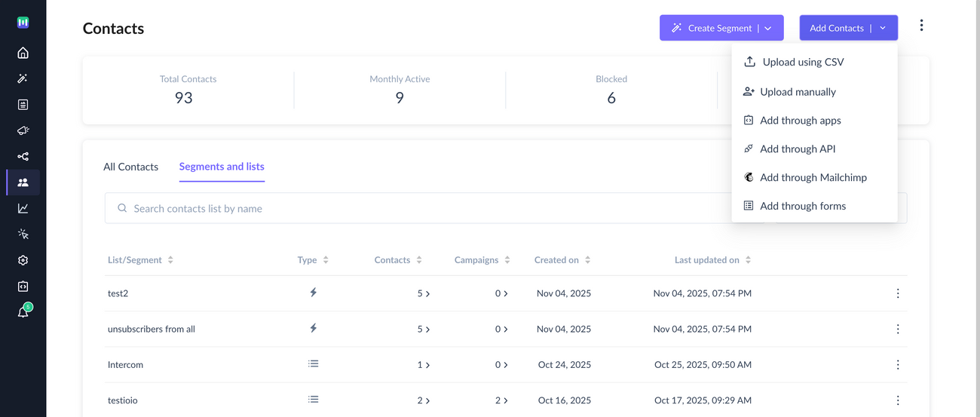This screenshot has height=417, width=980.
Task: Click the list type icon for testioio
Action: [314, 400]
